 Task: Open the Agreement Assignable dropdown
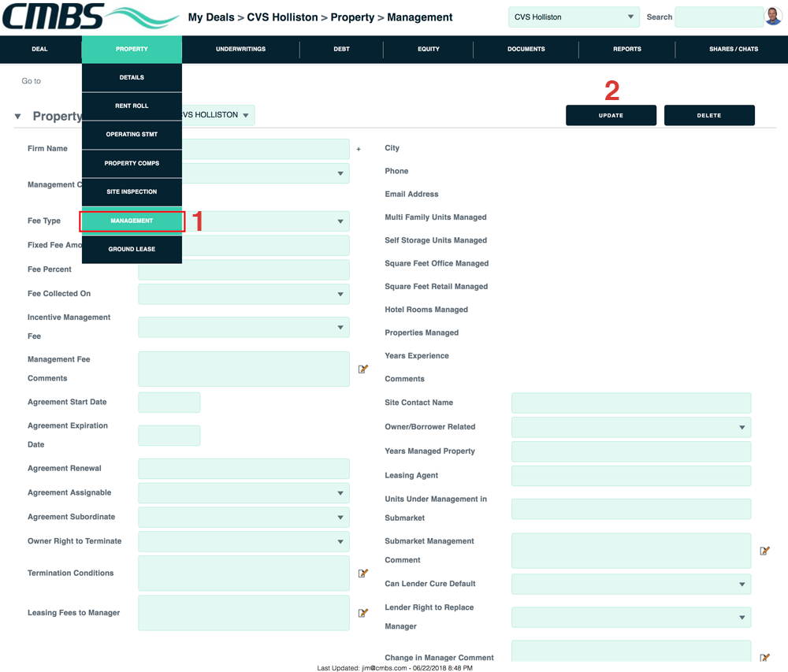click(243, 493)
